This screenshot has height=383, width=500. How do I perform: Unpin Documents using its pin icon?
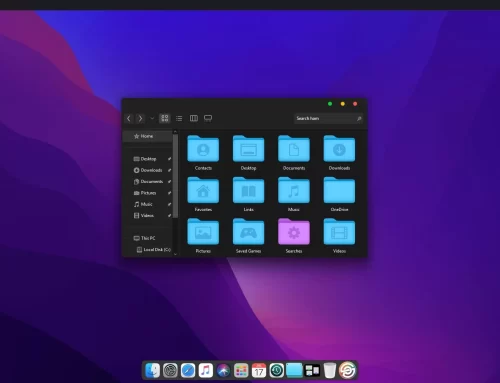[169, 182]
